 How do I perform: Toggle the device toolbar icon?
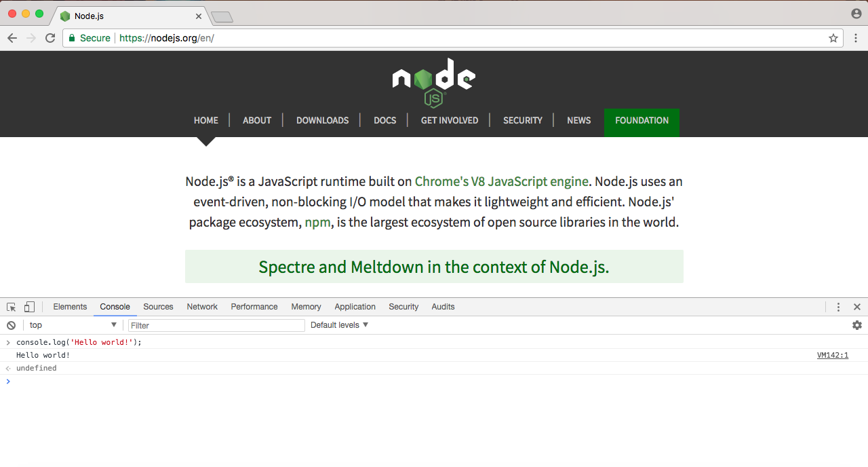click(29, 307)
